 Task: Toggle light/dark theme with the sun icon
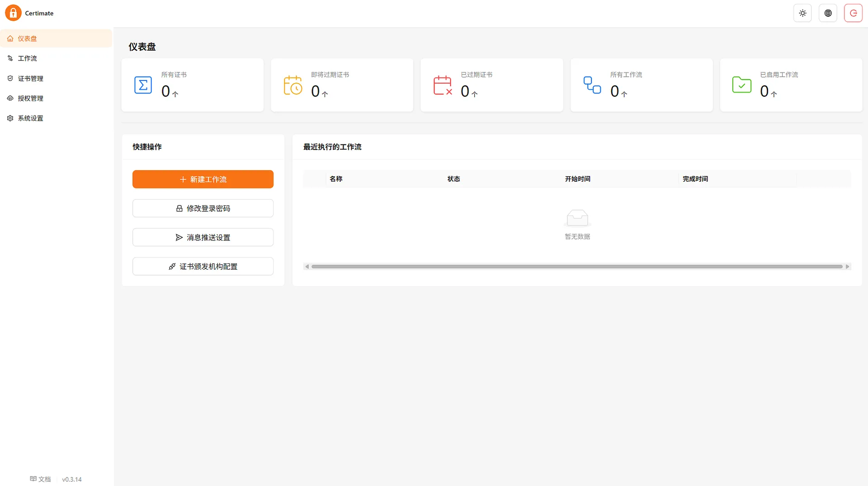(803, 13)
